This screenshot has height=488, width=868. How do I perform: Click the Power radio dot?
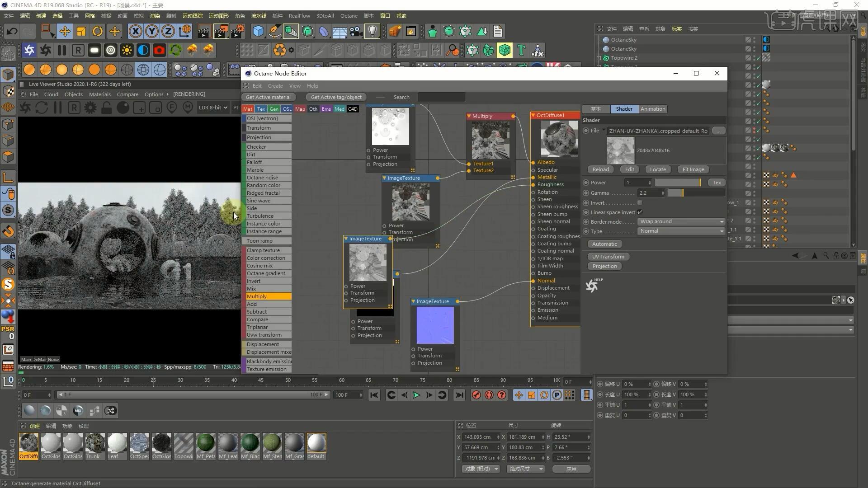click(x=586, y=183)
